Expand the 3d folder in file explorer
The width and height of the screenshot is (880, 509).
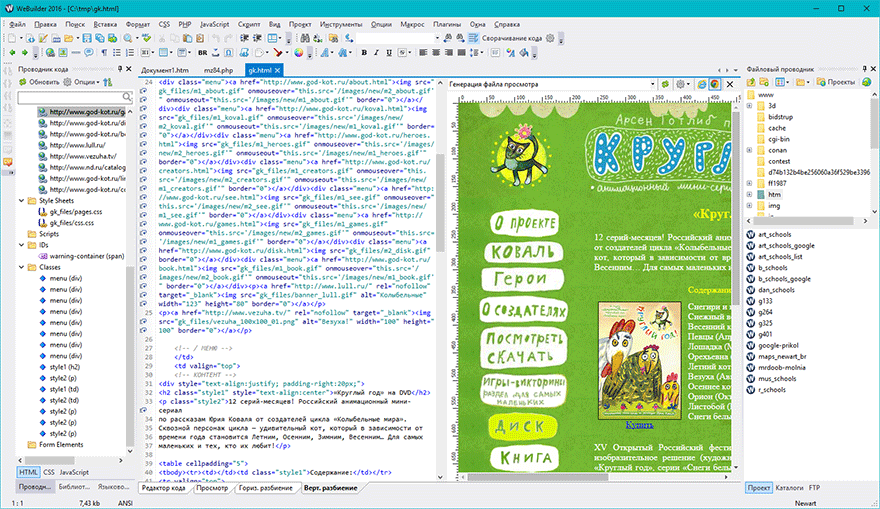click(x=749, y=106)
